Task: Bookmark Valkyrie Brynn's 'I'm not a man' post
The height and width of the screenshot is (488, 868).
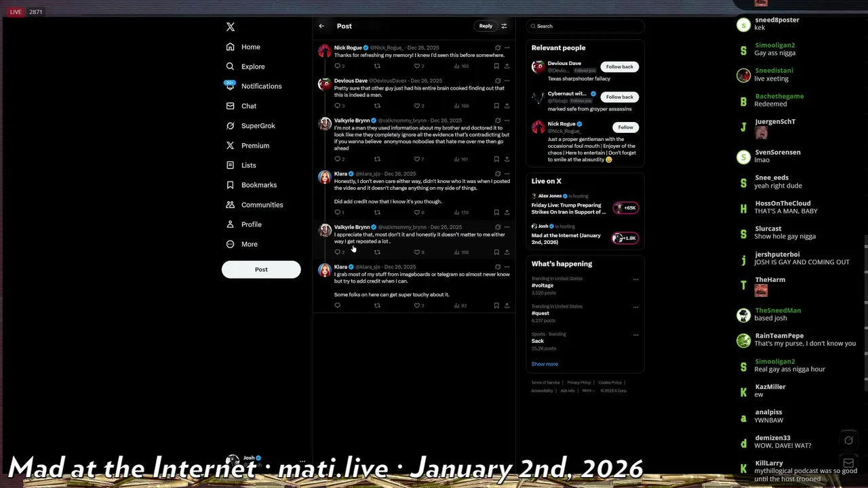Action: [x=496, y=159]
